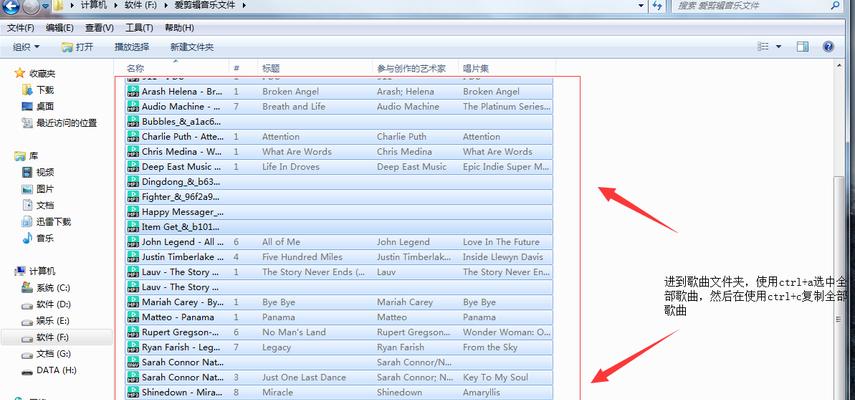855x400 pixels.
Task: Click the search magnifier icon
Action: click(x=835, y=5)
